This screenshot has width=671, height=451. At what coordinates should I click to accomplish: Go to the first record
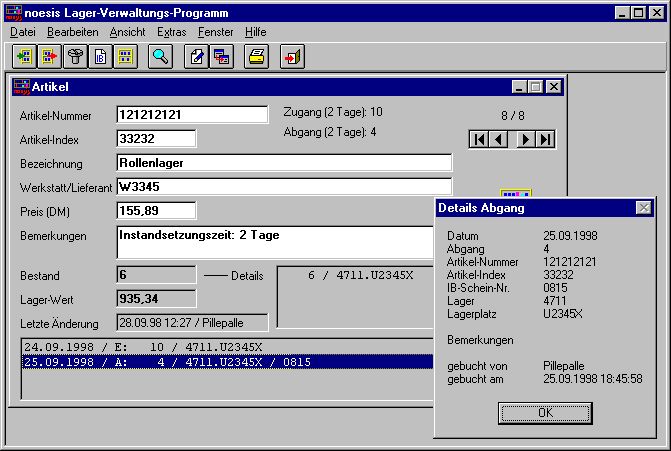[479, 139]
